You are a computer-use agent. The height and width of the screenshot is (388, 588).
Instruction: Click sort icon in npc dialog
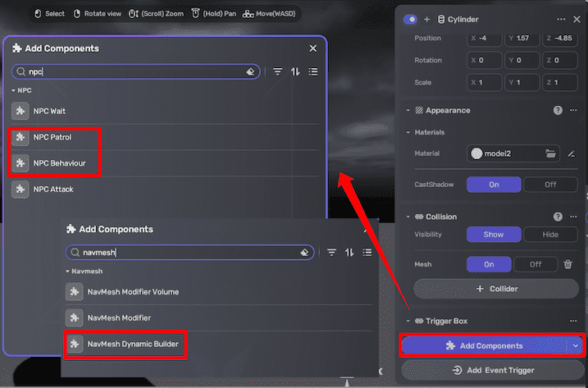[295, 71]
